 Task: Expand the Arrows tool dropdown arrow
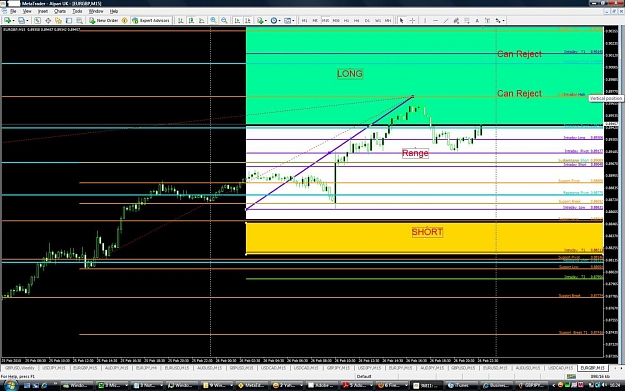click(503, 20)
